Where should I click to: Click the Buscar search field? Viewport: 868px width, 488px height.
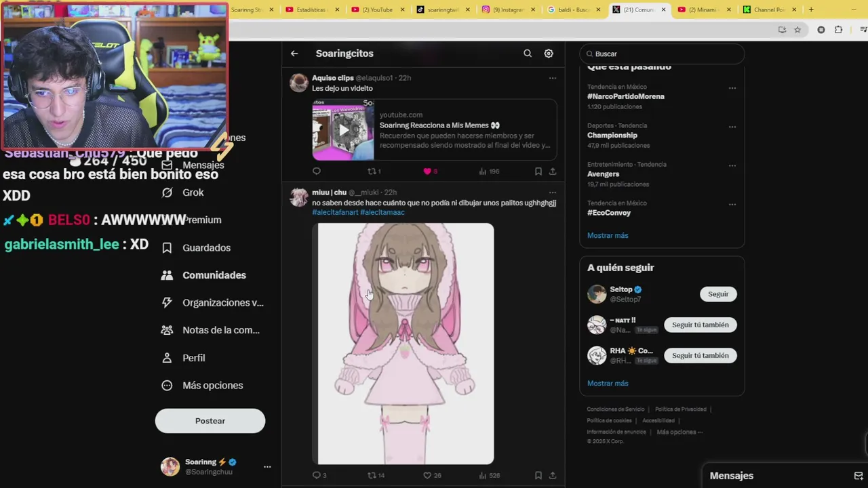662,54
